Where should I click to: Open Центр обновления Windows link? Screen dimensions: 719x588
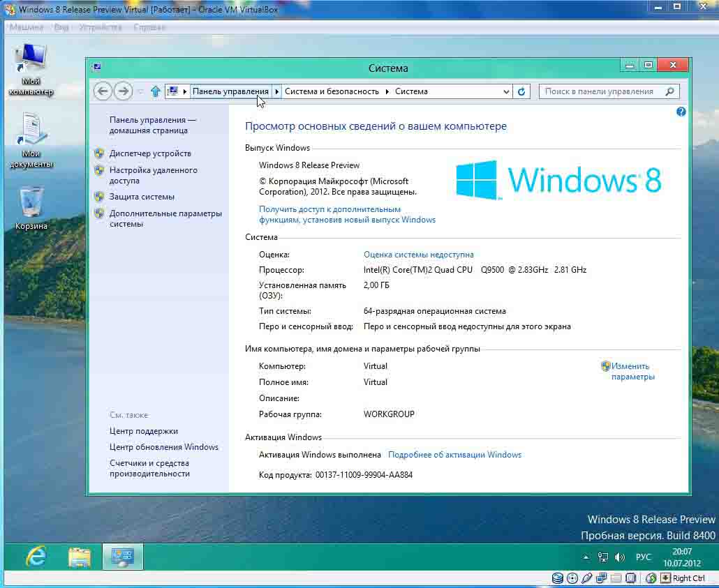click(164, 447)
